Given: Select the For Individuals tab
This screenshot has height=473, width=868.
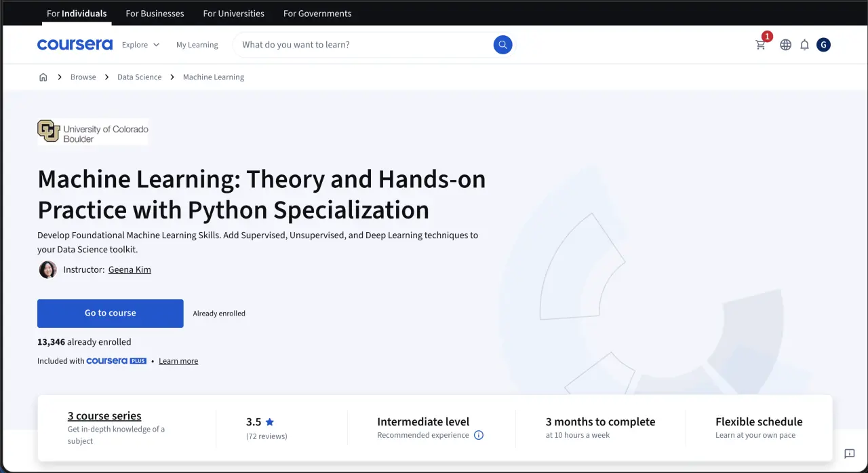Looking at the screenshot, I should pos(77,14).
